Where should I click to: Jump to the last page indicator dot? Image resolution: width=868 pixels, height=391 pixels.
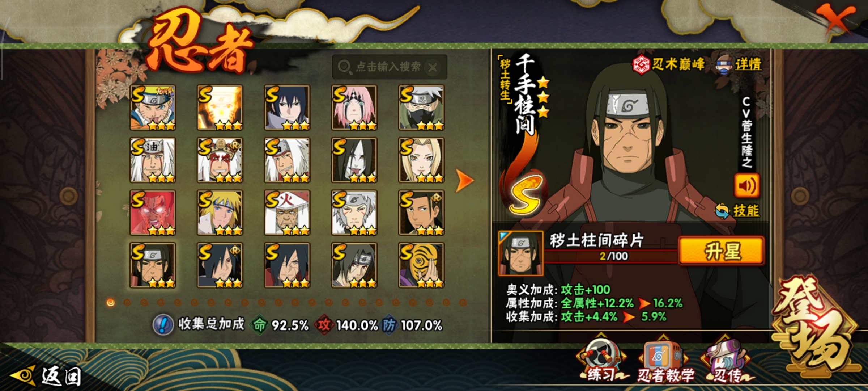click(463, 302)
